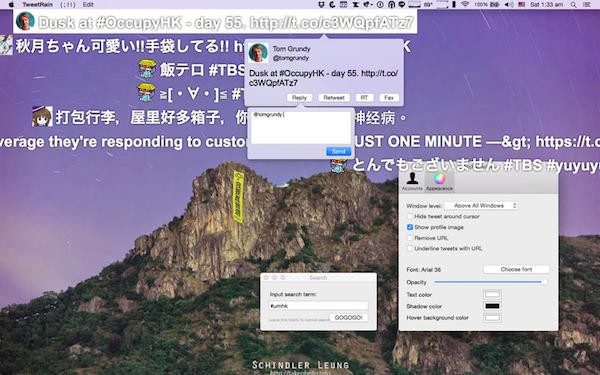Open the volume speaker menu icon
Image resolution: width=600 pixels, height=375 pixels.
[x=509, y=5]
